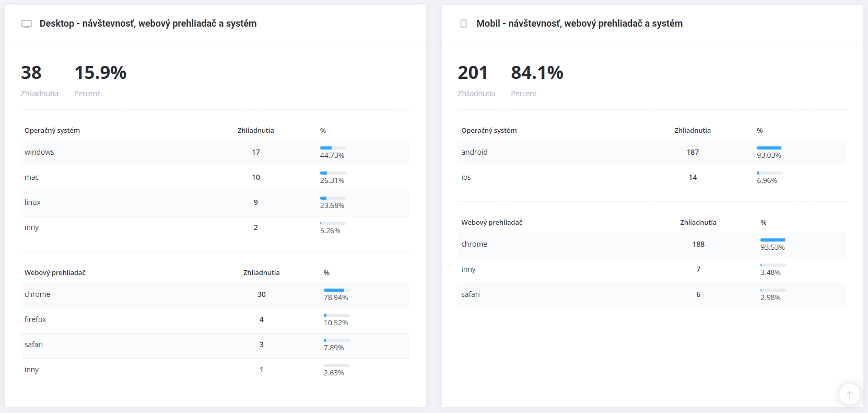The image size is (868, 413).
Task: Click the mobile inny percentage 3.48%
Action: click(x=770, y=272)
